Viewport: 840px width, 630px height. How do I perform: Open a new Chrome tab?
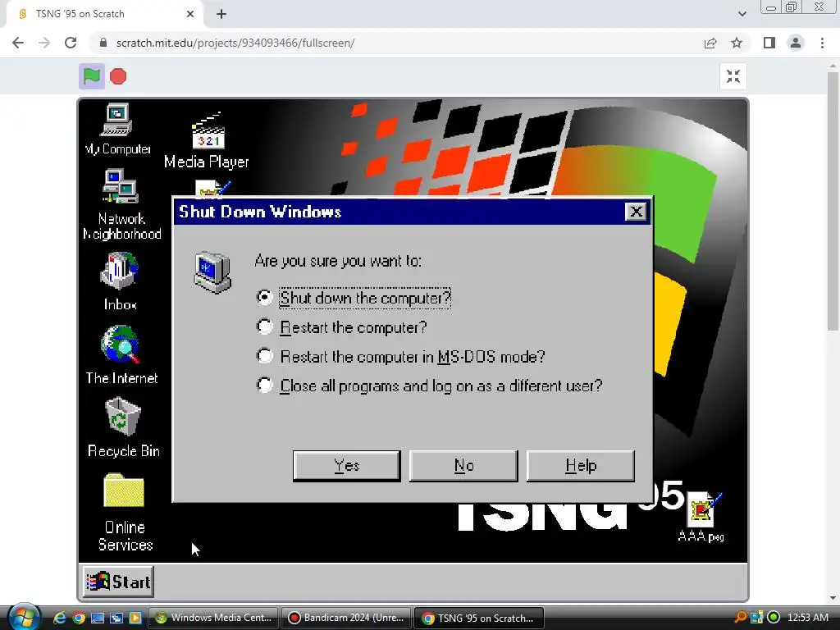(x=221, y=14)
